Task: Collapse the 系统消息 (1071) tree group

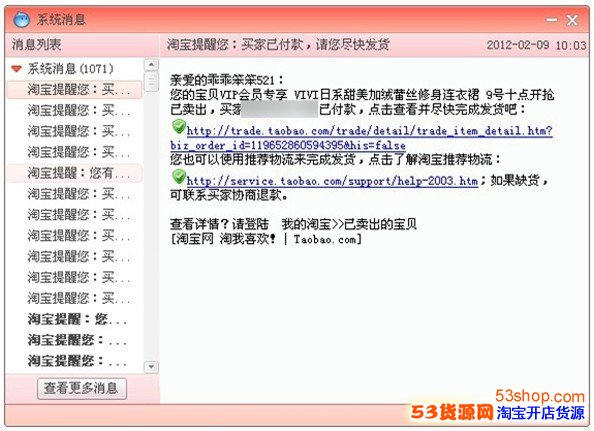Action: (17, 69)
